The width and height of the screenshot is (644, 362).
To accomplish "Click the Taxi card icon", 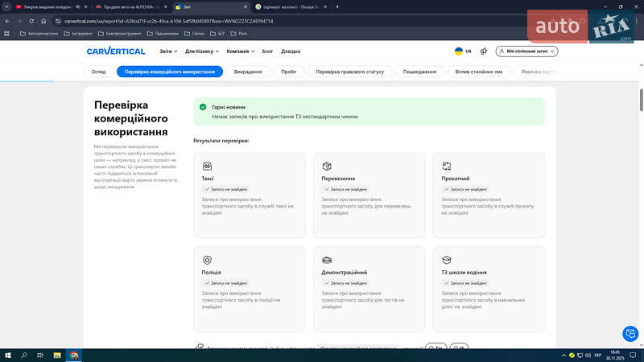I will coord(207,166).
